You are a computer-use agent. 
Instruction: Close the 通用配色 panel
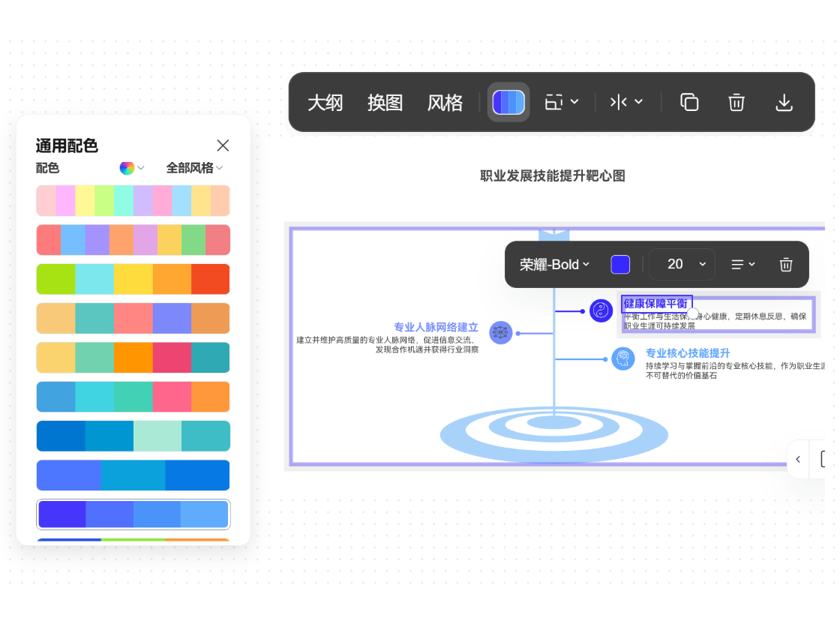(223, 145)
